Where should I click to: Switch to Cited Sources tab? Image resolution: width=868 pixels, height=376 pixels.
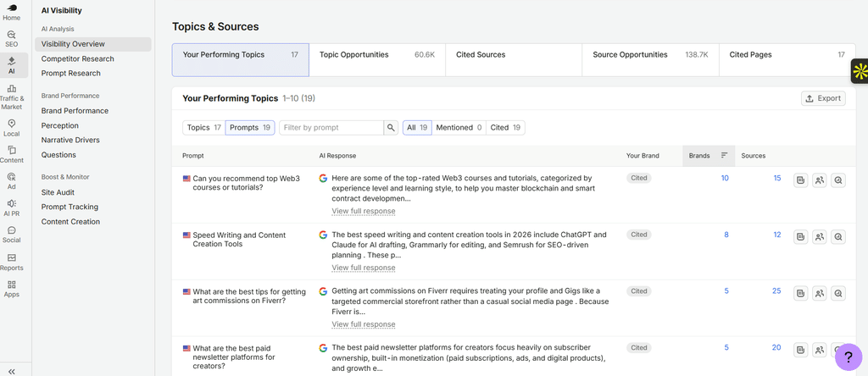point(514,60)
